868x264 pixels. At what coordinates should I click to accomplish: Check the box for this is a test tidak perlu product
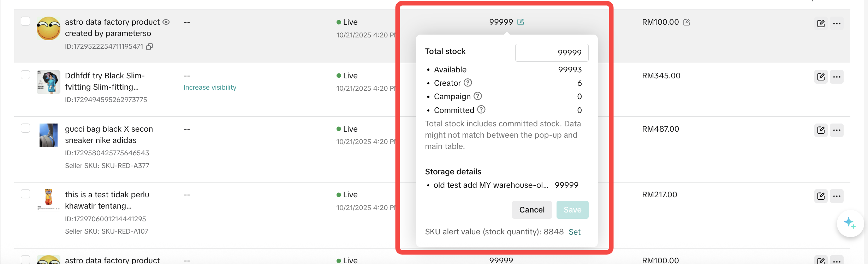click(25, 193)
